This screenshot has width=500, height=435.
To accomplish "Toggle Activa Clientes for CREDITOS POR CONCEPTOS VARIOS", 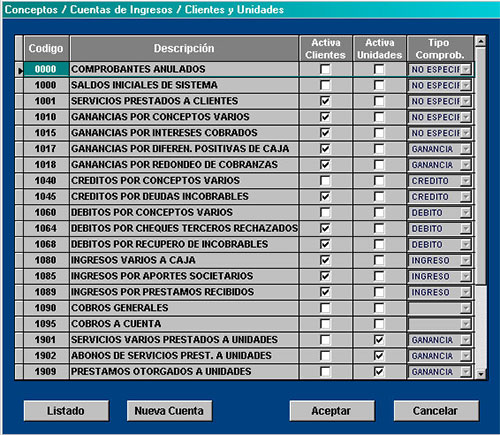I will [x=325, y=181].
